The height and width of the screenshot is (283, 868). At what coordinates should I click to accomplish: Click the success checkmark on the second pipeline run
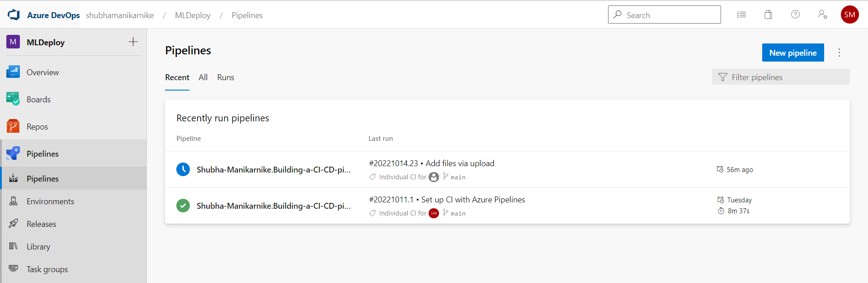click(183, 206)
